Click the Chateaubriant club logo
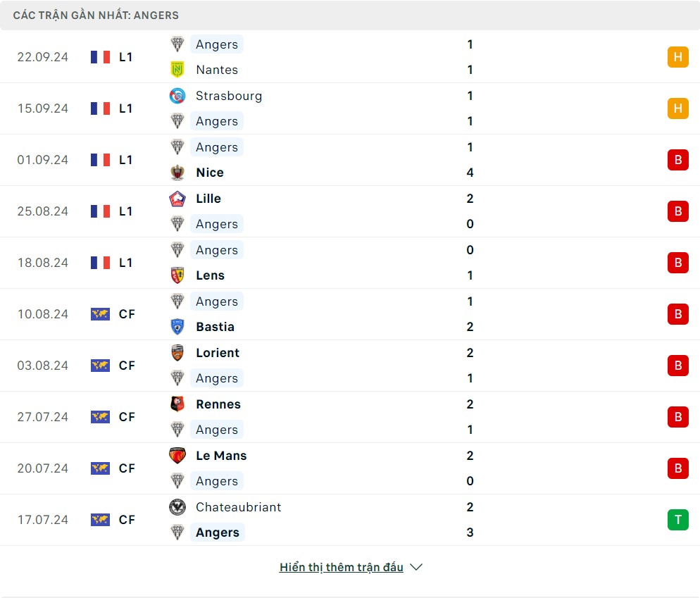This screenshot has width=700, height=598. [x=177, y=507]
